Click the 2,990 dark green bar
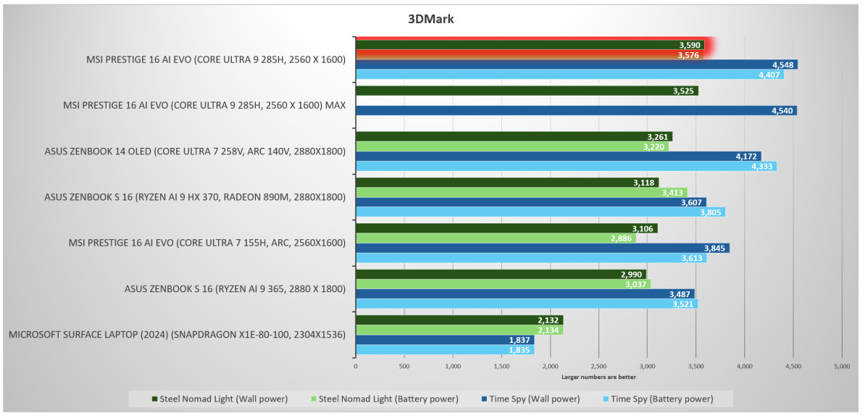The height and width of the screenshot is (416, 868). [x=501, y=274]
